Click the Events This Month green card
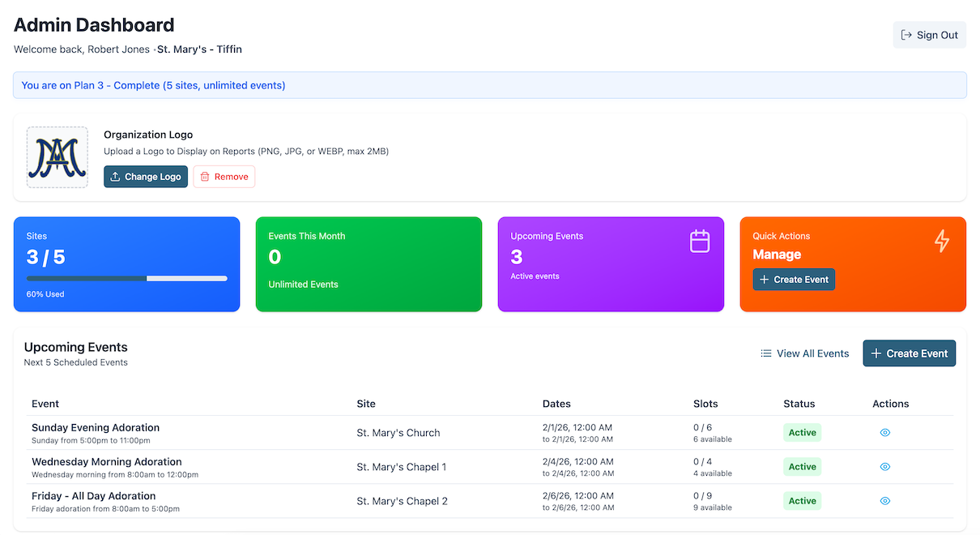Image resolution: width=980 pixels, height=535 pixels. [369, 263]
